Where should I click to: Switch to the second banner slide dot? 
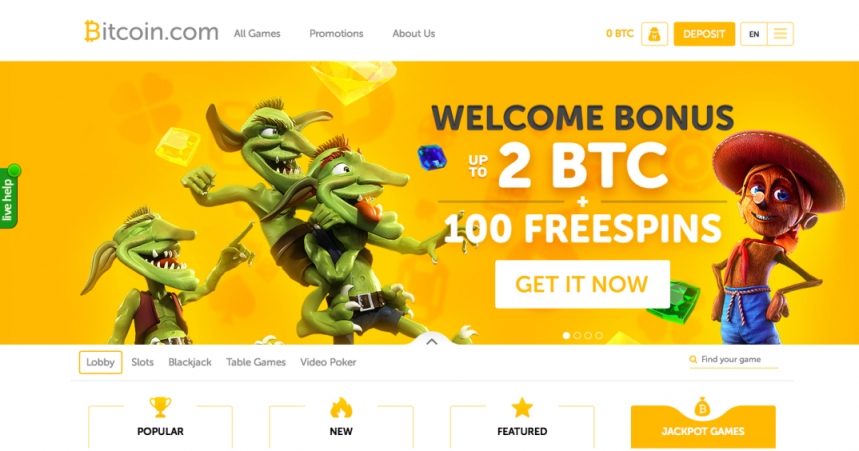(577, 335)
